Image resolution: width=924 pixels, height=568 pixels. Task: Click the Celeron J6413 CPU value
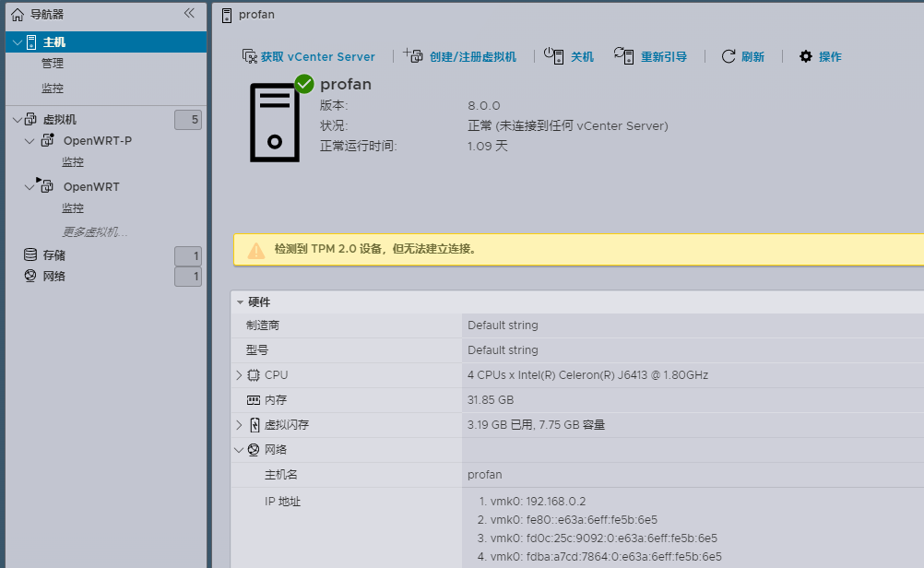click(587, 374)
